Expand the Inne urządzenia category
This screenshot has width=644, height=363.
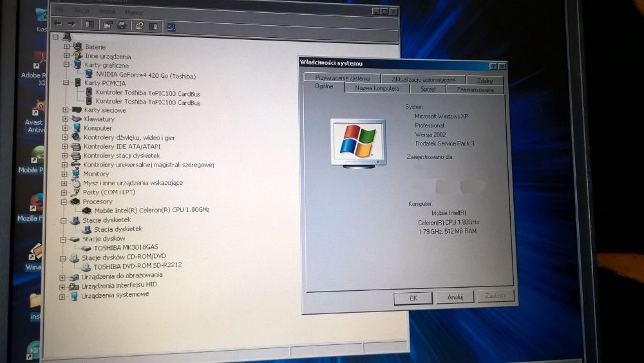66,55
